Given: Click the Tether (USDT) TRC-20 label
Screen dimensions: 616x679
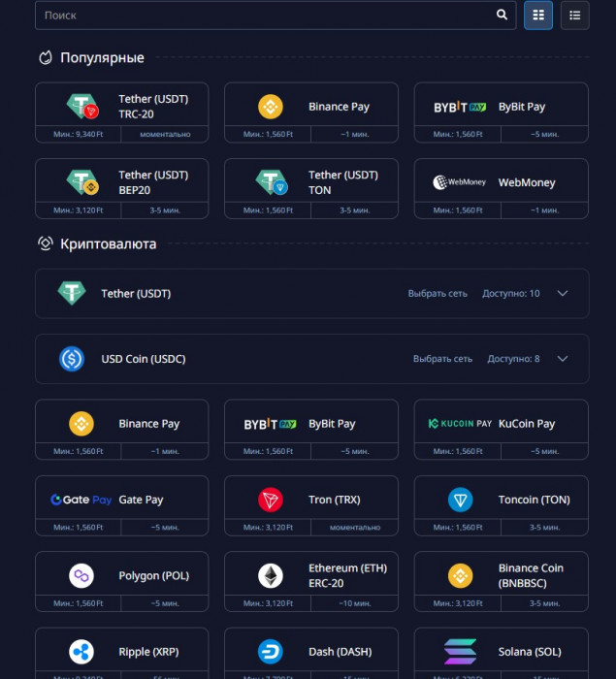Looking at the screenshot, I should pos(153,107).
